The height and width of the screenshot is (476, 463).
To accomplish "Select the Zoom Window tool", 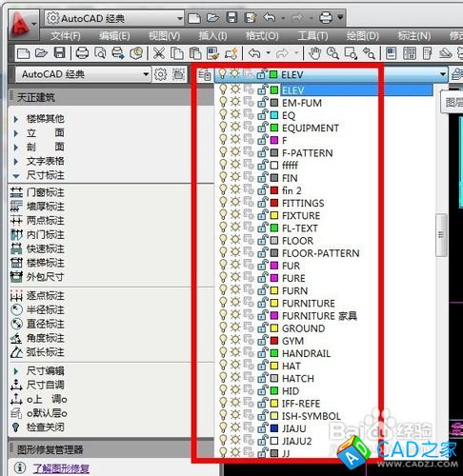I will pos(351,53).
